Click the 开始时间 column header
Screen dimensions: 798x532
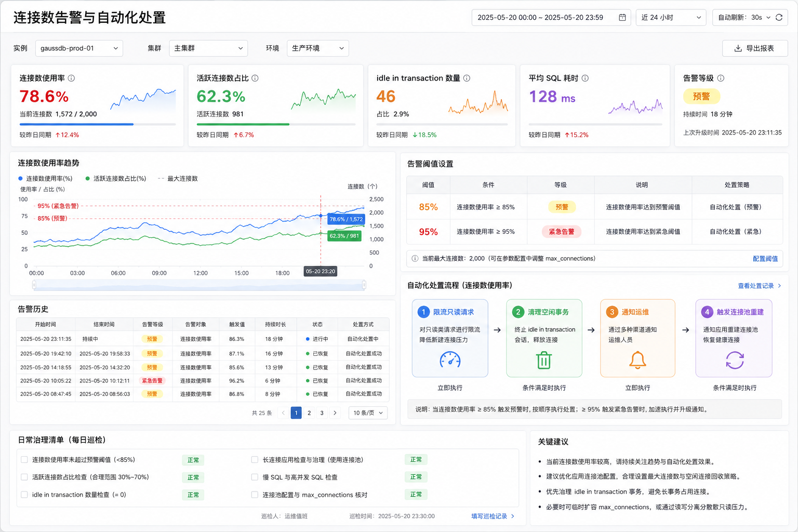click(46, 325)
